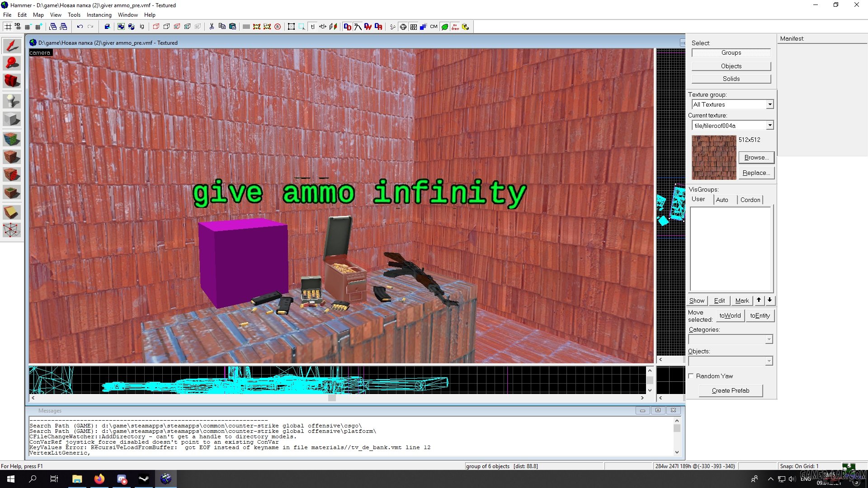
Task: Toggle 3D grid display
Action: tap(18, 27)
